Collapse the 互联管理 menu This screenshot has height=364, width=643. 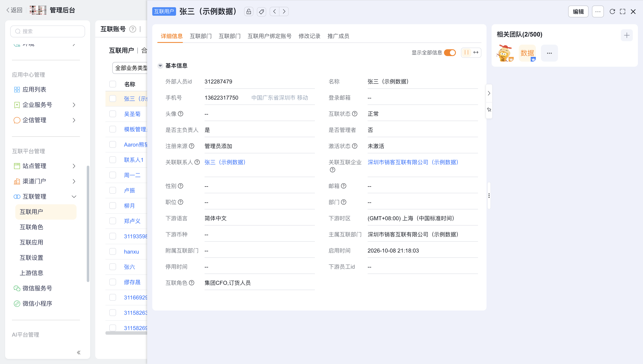pyautogui.click(x=74, y=196)
